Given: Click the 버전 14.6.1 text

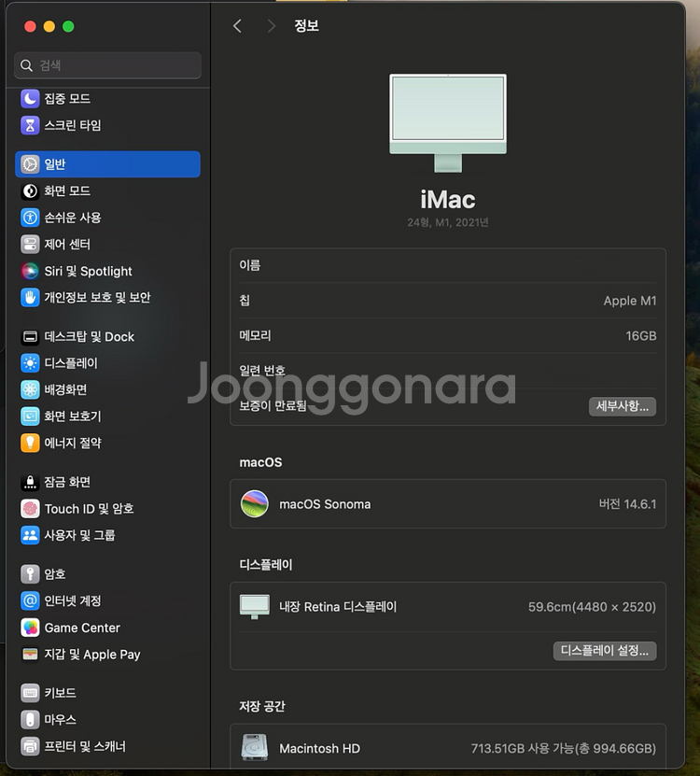Looking at the screenshot, I should (x=627, y=504).
